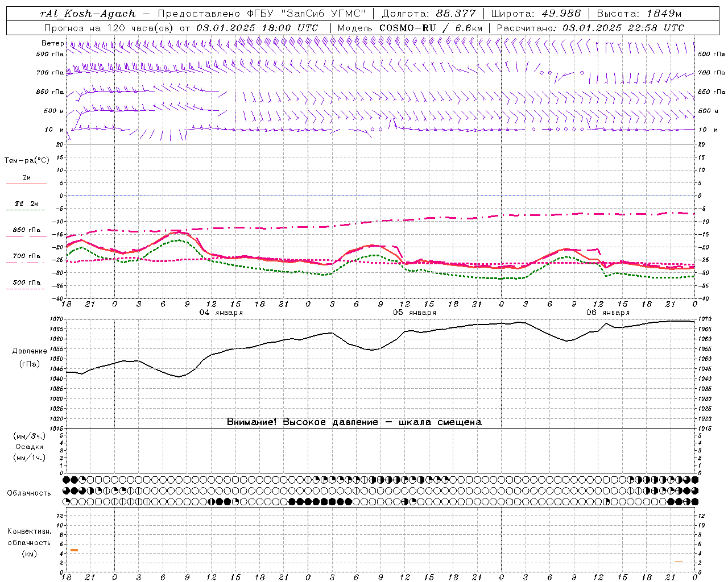
Task: Click the 04 января date label
Action: pos(221,313)
